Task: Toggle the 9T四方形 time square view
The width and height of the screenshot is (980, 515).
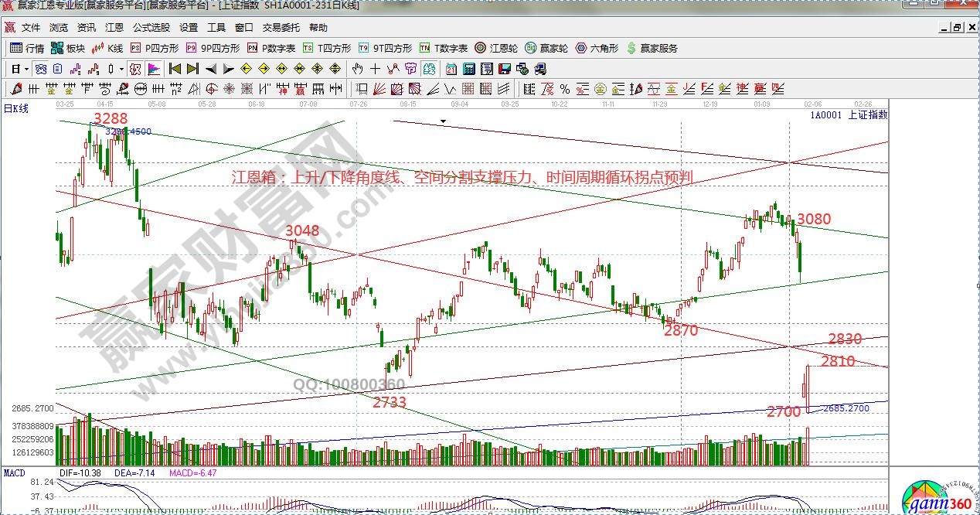Action: point(385,48)
